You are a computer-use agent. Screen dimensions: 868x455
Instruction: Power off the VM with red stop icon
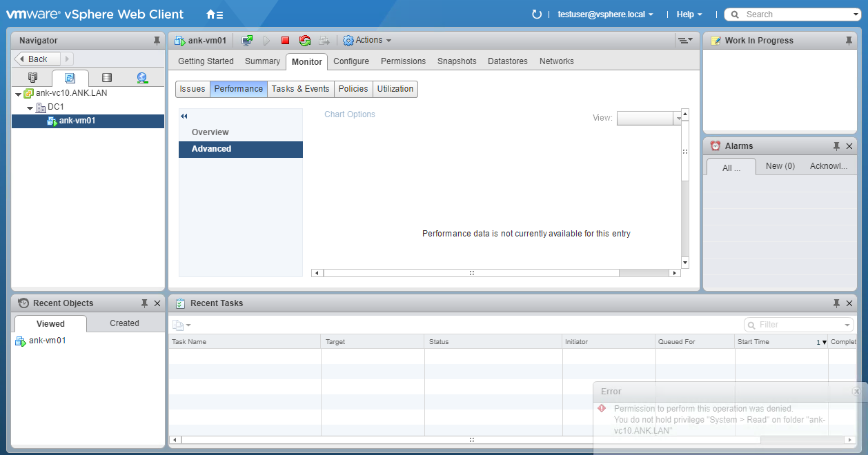[x=285, y=41]
